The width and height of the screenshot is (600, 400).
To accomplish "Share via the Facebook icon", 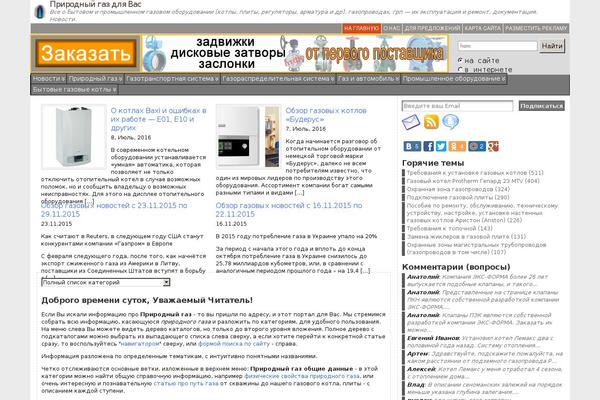I will point(429,146).
